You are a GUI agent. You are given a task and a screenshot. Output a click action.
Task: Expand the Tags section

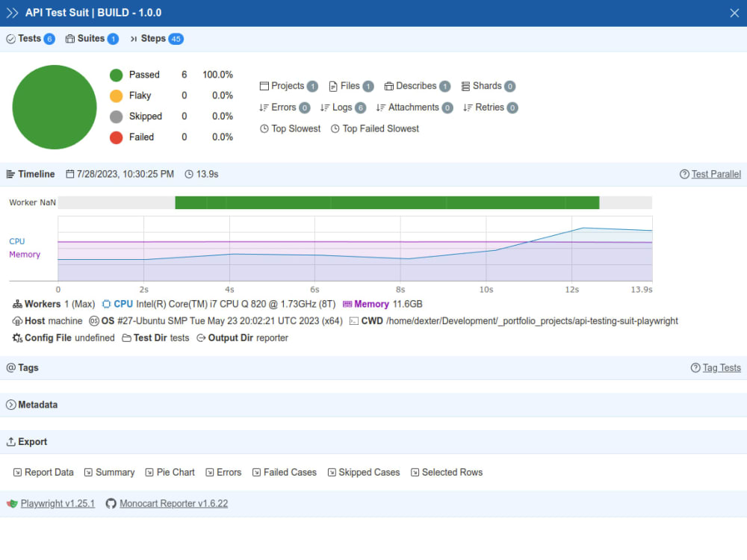tap(22, 367)
